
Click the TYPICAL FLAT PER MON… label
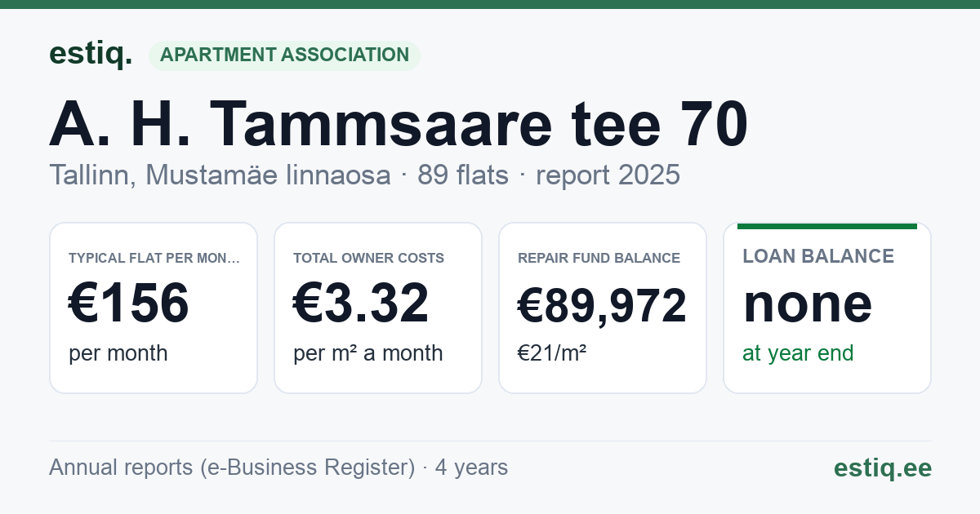tap(154, 258)
